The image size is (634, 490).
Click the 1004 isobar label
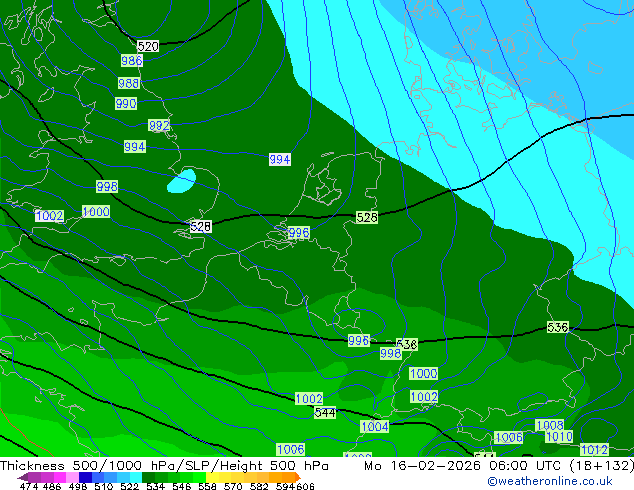374,427
